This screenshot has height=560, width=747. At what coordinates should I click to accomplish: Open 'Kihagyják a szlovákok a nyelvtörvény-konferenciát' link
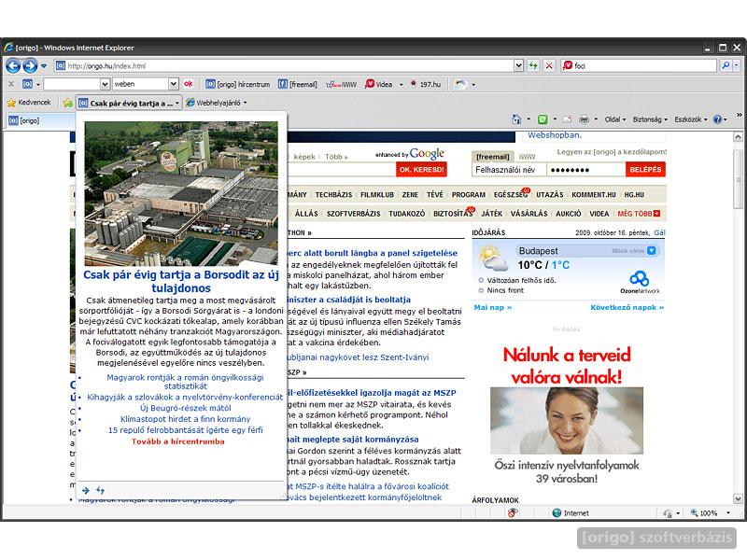[185, 398]
